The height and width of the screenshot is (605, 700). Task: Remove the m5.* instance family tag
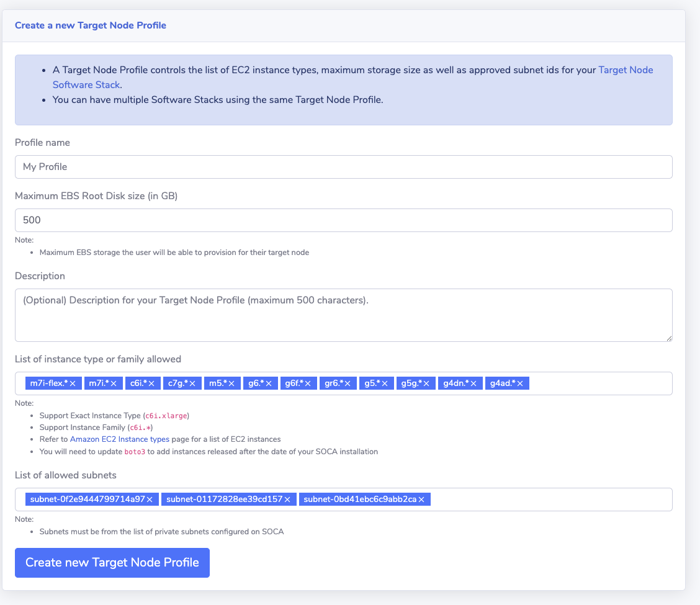pos(231,384)
